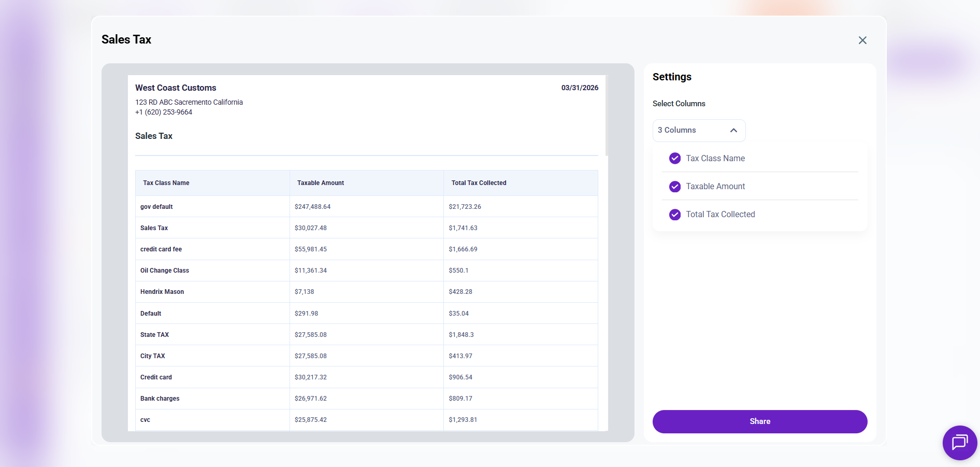The height and width of the screenshot is (467, 980).
Task: Open the chat support widget
Action: coord(959,443)
